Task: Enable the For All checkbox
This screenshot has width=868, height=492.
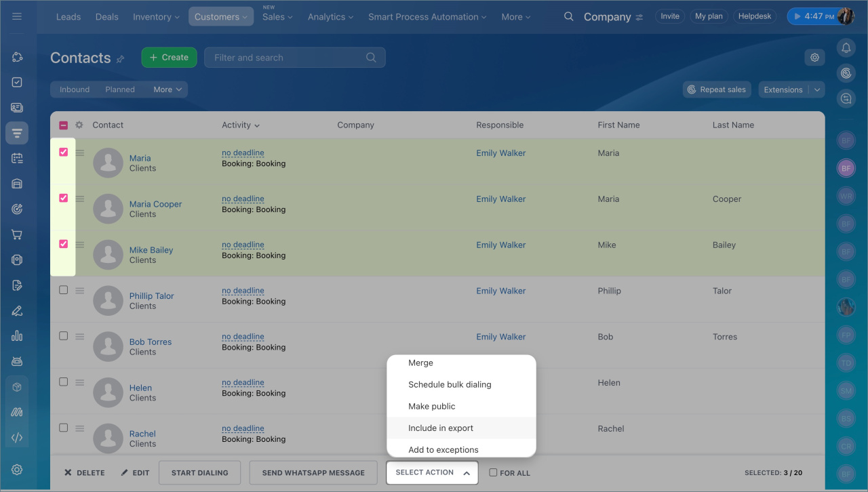Action: [x=493, y=473]
